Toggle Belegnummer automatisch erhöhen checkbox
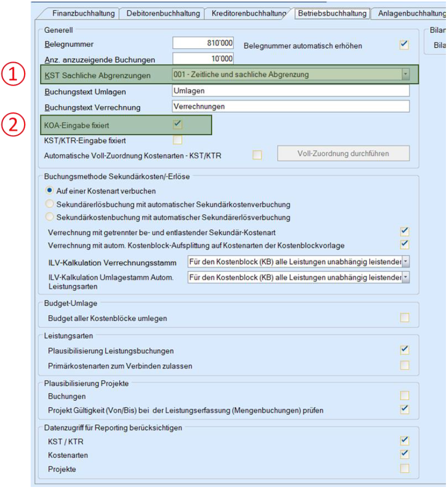 point(404,44)
